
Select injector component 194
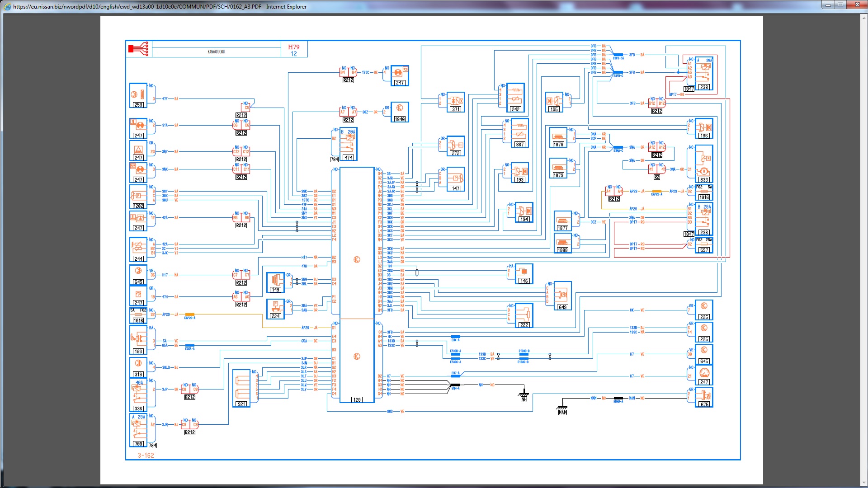(524, 212)
